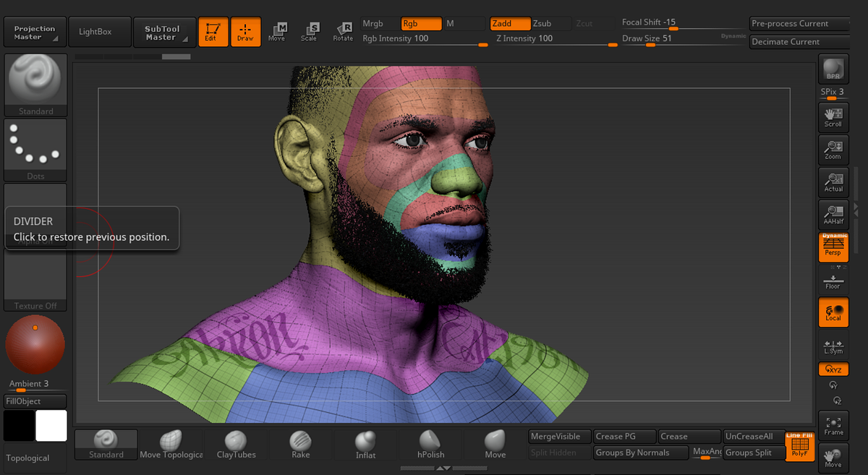Toggle Edit mode off
This screenshot has width=868, height=475.
coord(213,32)
